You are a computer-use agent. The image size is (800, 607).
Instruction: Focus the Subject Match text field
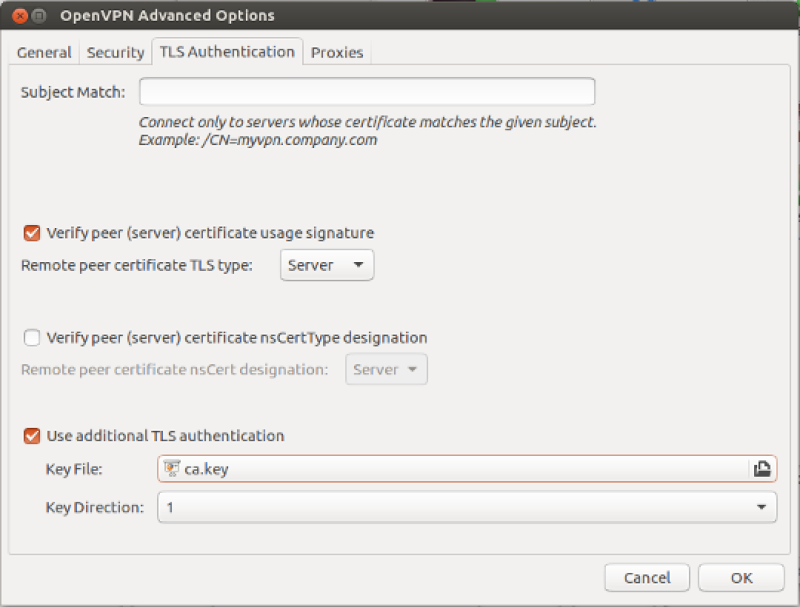tap(367, 92)
